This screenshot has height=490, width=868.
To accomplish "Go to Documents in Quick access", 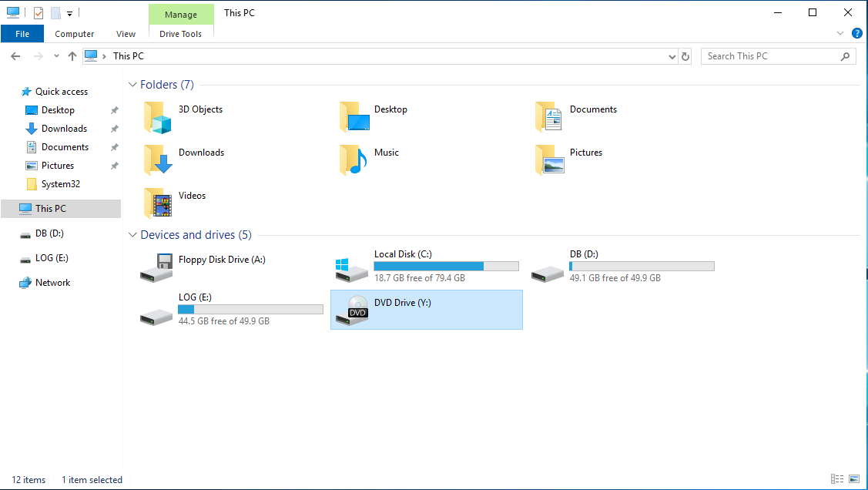I will (65, 147).
